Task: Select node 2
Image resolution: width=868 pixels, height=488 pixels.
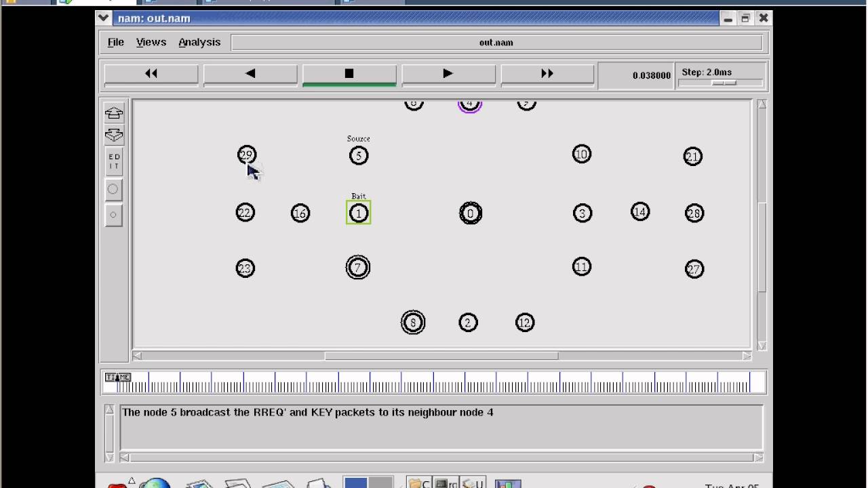Action: [x=468, y=323]
